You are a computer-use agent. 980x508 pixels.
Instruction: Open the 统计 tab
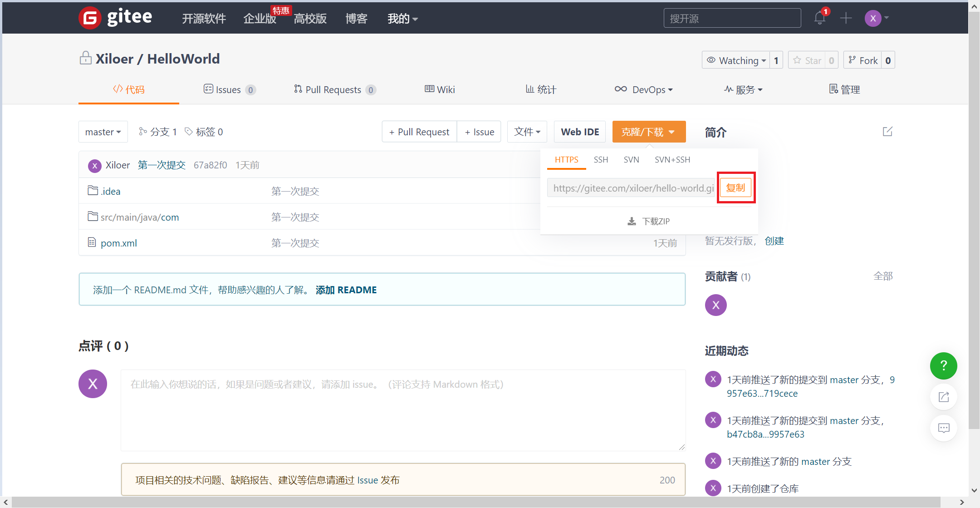[541, 89]
